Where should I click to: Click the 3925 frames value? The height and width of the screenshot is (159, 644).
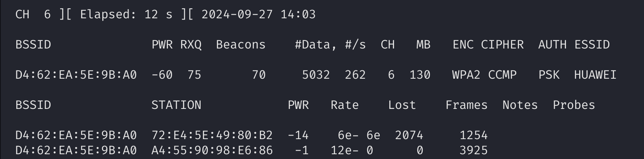pos(473,150)
